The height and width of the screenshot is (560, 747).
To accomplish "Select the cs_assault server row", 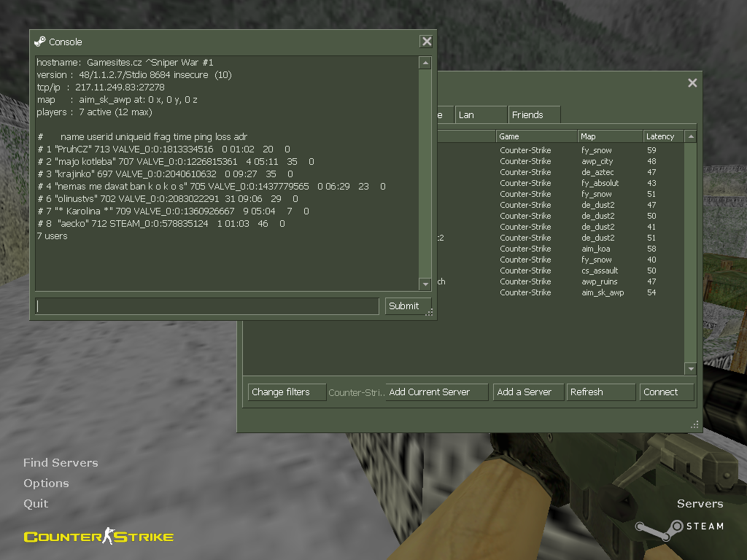I will 561,271.
